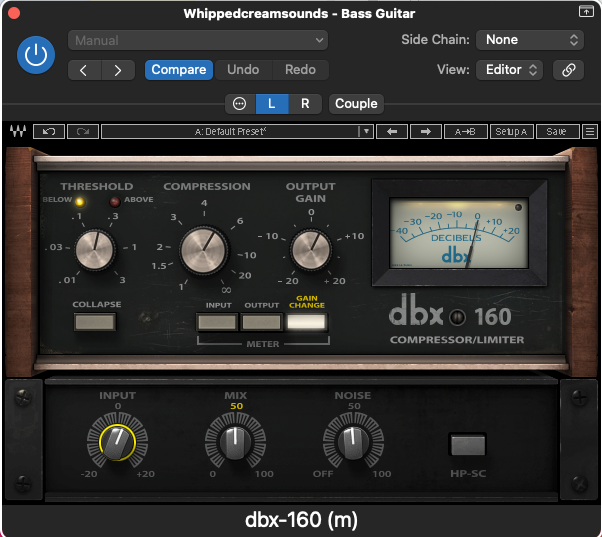602x537 pixels.
Task: Click the Undo button in header
Action: pos(243,70)
